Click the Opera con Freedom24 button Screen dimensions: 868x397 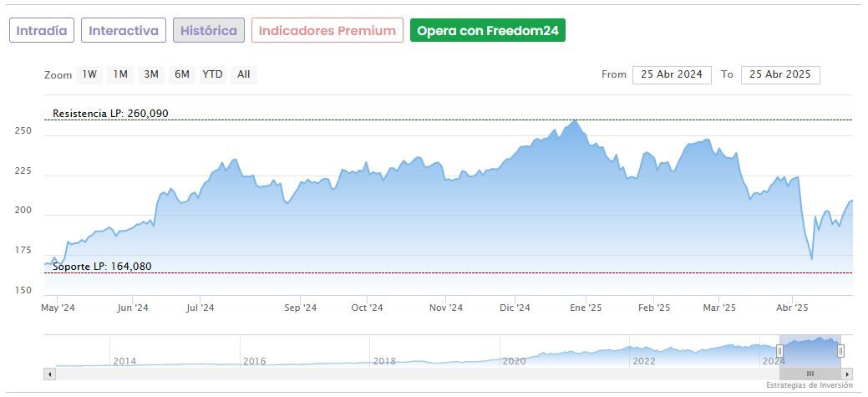(487, 30)
